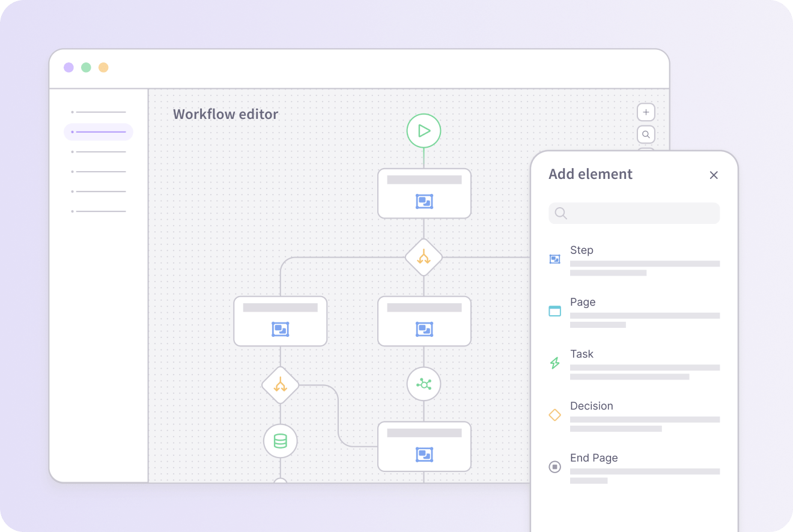The height and width of the screenshot is (532, 793).
Task: Select the green branch node below the step
Action: coord(424,384)
